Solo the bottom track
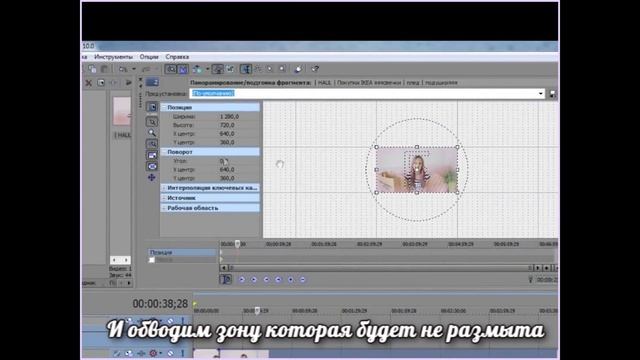640x360 pixels. [x=182, y=353]
